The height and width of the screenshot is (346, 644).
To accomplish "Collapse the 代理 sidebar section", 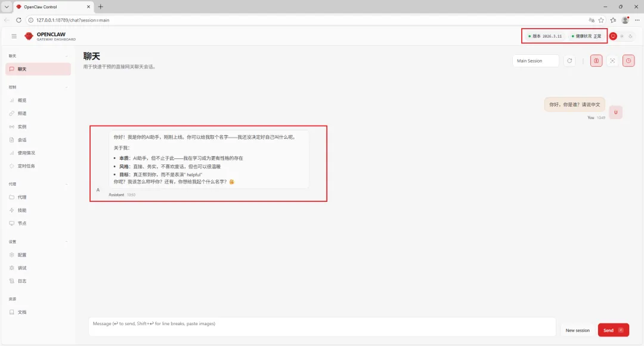I will [x=67, y=184].
